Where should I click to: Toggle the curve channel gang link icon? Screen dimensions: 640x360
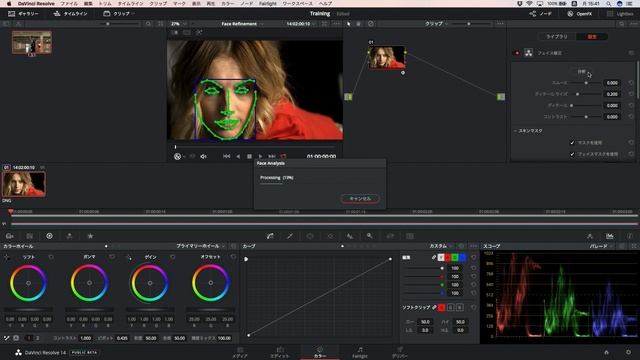coord(434,257)
